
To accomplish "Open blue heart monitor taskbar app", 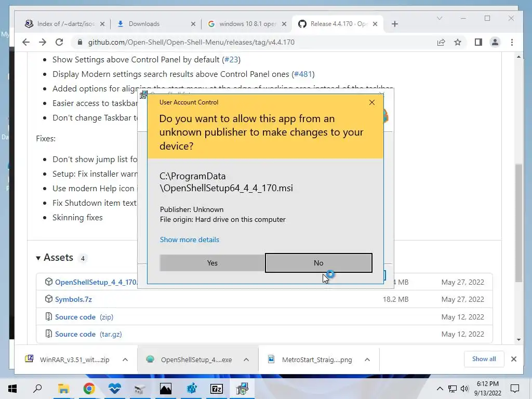I will [x=115, y=389].
